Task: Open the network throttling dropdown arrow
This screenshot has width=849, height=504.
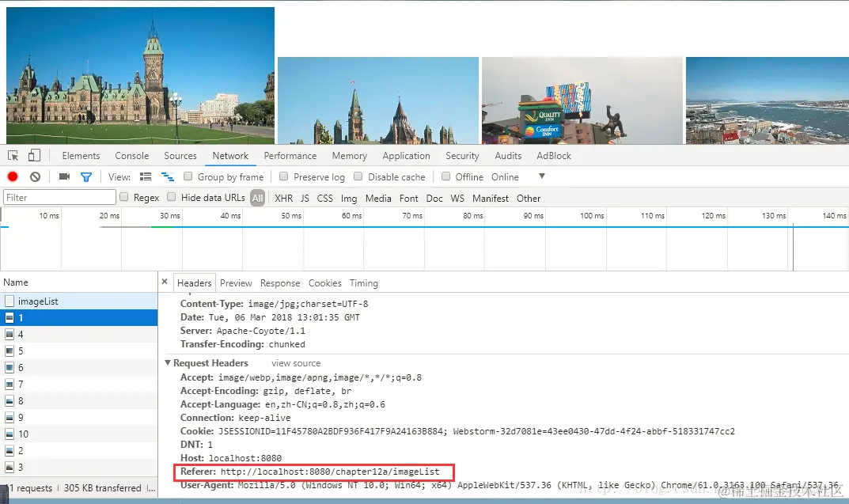Action: [541, 176]
